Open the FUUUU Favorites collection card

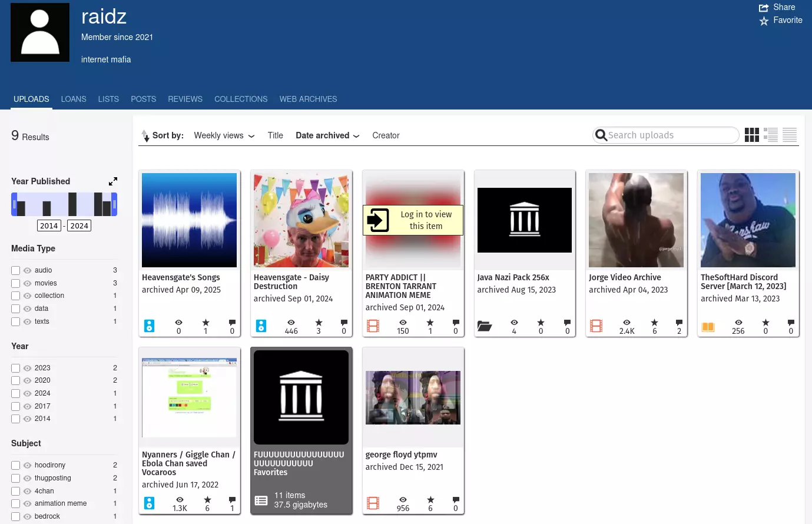(x=301, y=430)
